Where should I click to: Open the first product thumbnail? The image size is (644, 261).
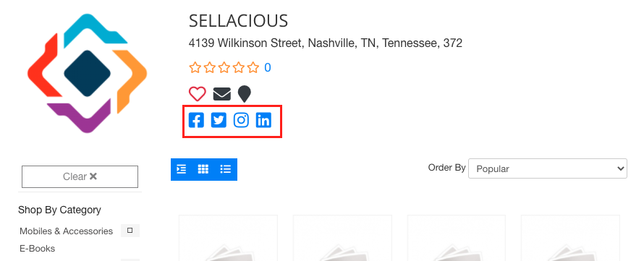point(229,238)
